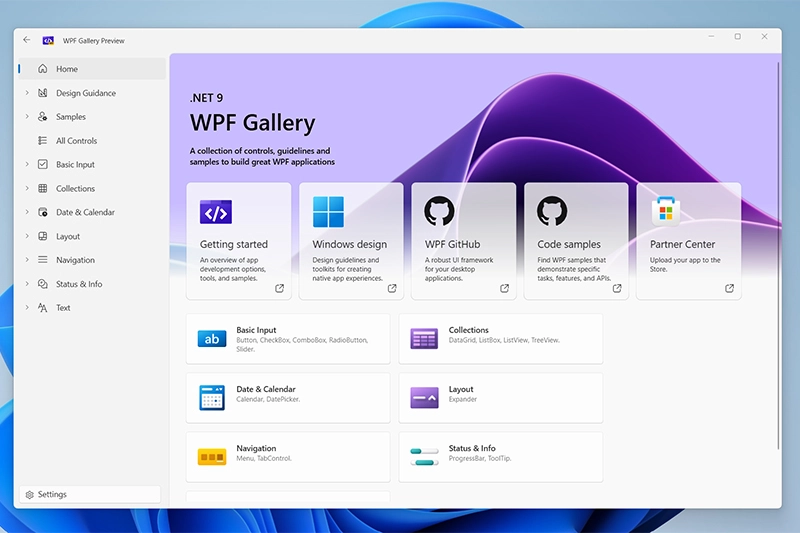This screenshot has width=800, height=533.
Task: Click the Design Guidance sidebar icon
Action: (43, 93)
